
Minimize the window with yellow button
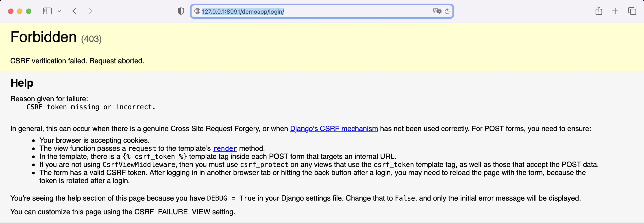point(20,11)
